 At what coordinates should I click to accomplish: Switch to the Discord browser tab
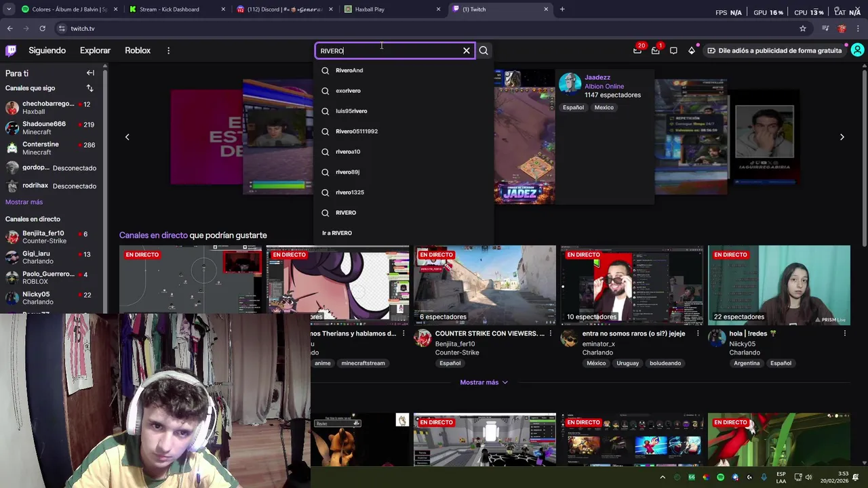pyautogui.click(x=285, y=9)
